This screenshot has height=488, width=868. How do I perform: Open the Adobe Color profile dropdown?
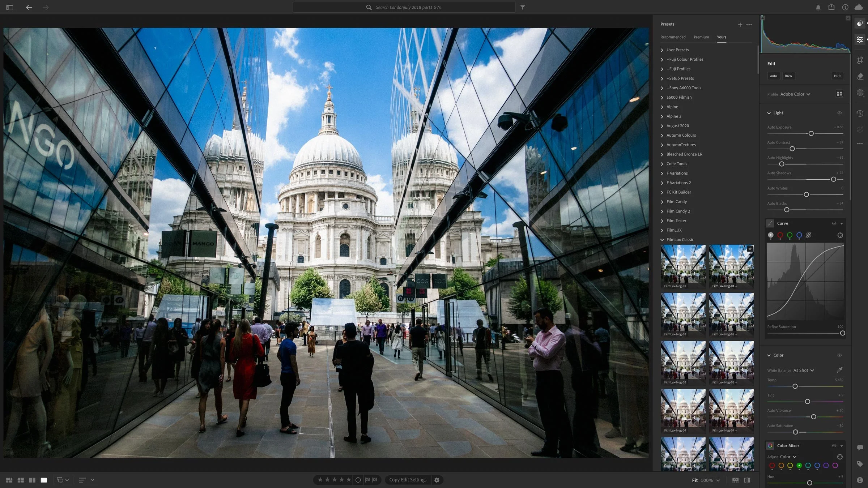(795, 94)
